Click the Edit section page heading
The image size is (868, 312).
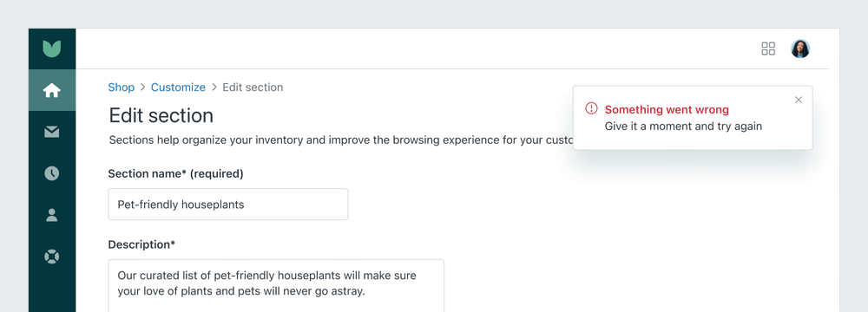(x=161, y=115)
